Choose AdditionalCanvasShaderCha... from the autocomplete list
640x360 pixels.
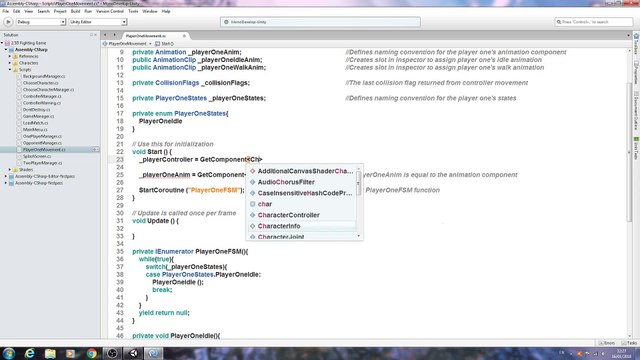tap(302, 171)
